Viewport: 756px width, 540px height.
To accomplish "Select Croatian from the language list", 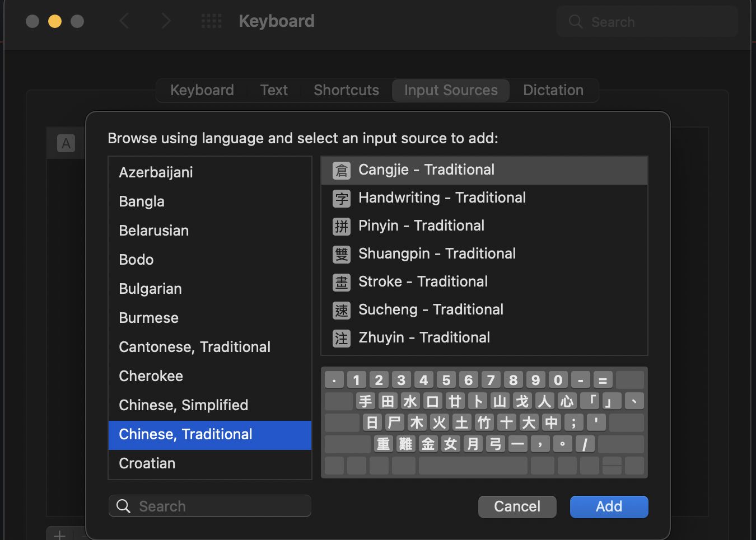I will [x=147, y=463].
